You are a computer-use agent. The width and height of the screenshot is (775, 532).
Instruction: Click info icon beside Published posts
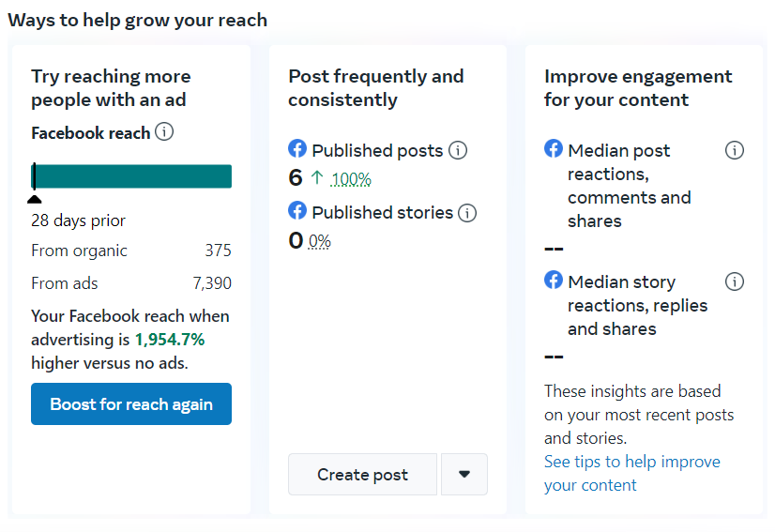pyautogui.click(x=458, y=150)
